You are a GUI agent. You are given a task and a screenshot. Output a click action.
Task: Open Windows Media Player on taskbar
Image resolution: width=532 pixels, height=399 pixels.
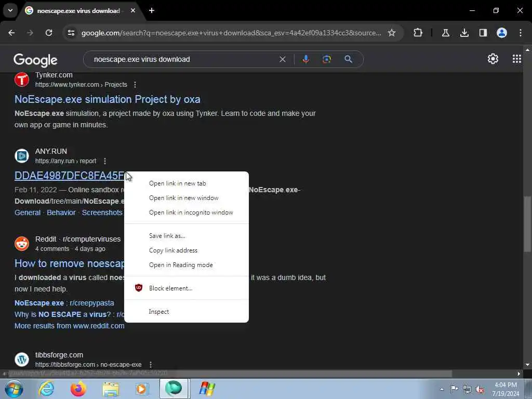tap(142, 389)
